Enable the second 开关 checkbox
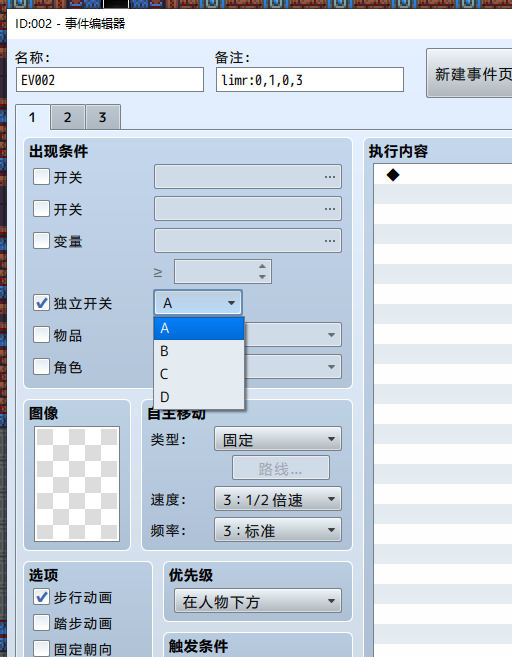512x657 pixels. click(x=41, y=209)
